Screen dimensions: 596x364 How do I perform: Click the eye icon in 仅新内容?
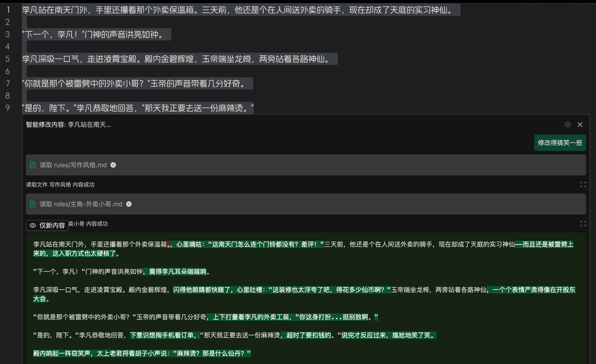(x=33, y=225)
